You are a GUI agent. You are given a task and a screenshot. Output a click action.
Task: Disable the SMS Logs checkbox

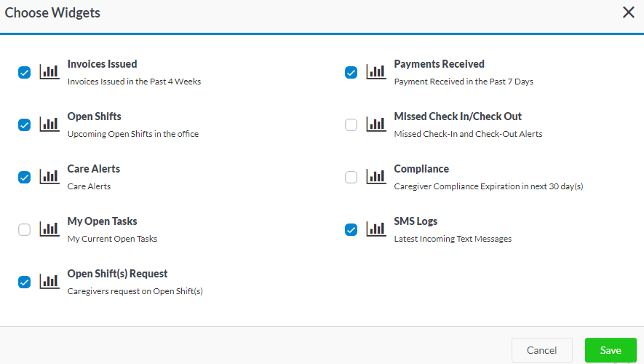(351, 229)
